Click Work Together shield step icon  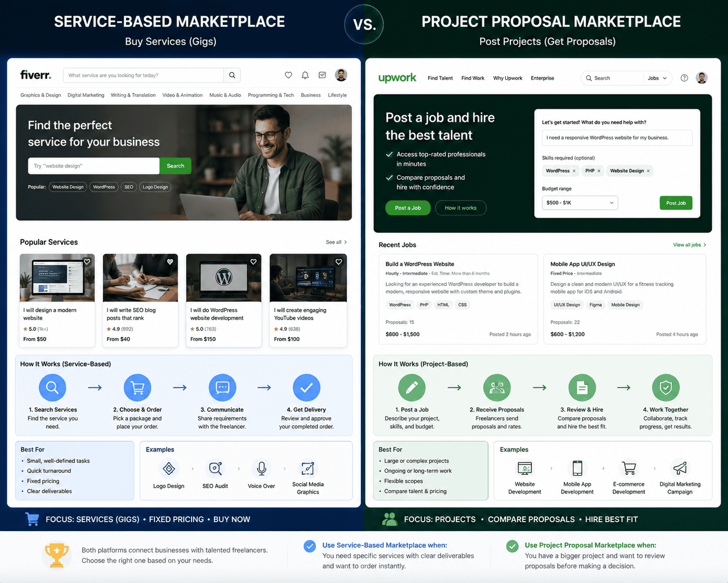coord(666,388)
